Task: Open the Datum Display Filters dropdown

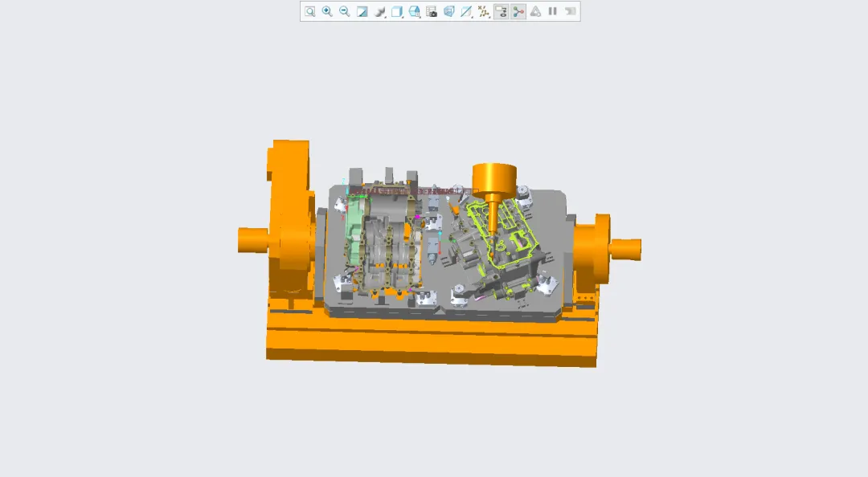Action: coord(483,11)
